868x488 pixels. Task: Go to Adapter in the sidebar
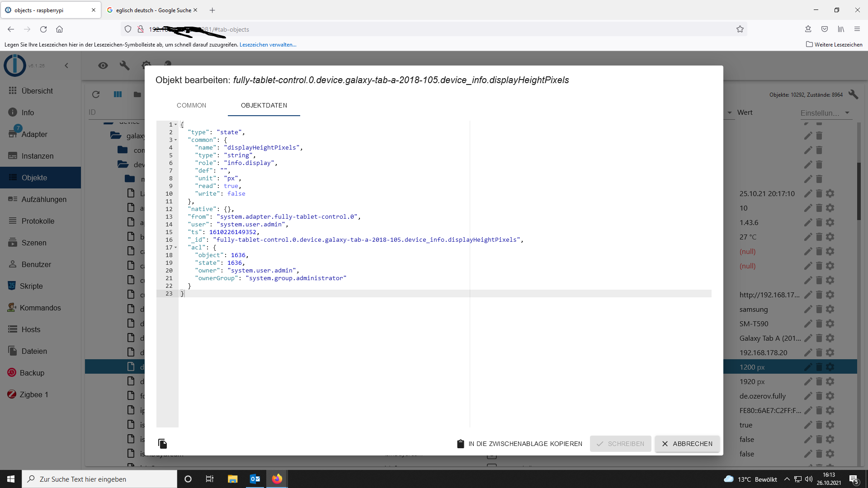(41, 134)
